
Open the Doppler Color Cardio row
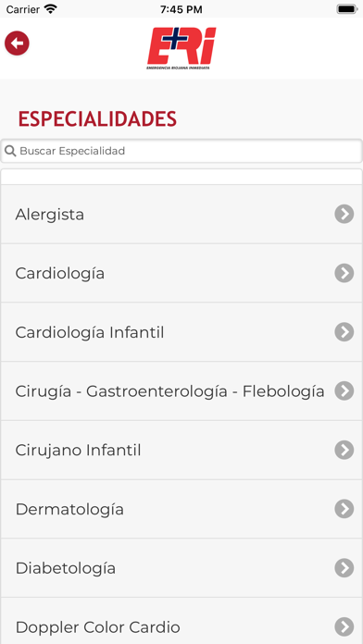click(181, 621)
